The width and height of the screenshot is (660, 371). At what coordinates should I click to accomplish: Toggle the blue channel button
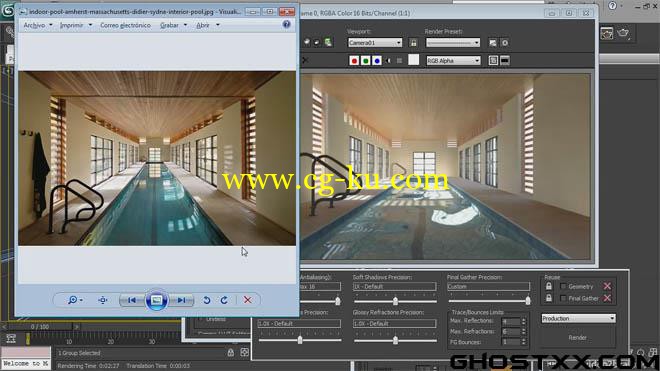coord(377,61)
